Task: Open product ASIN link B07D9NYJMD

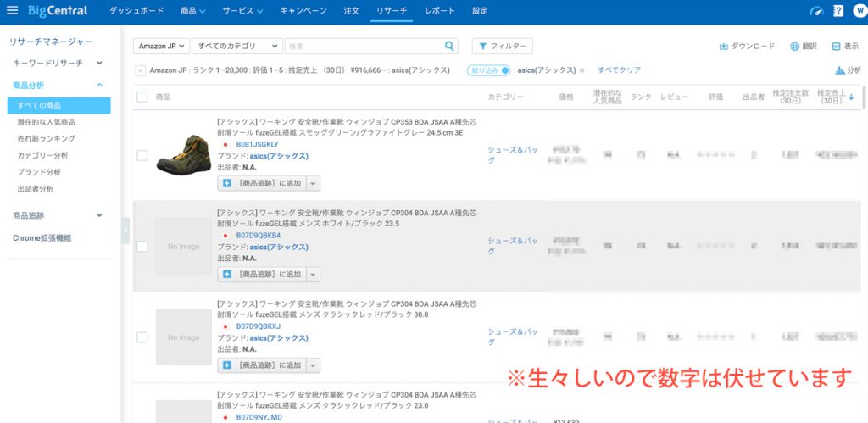Action: tap(259, 417)
